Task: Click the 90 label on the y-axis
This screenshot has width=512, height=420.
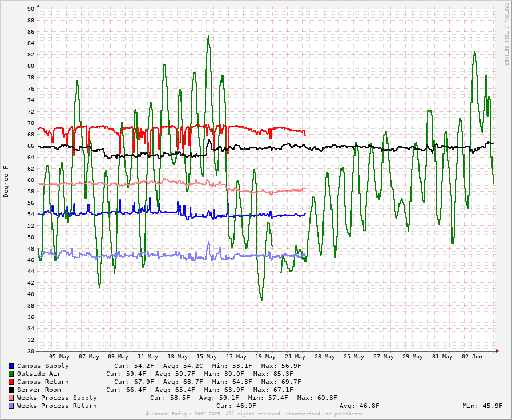Action: 30,9
